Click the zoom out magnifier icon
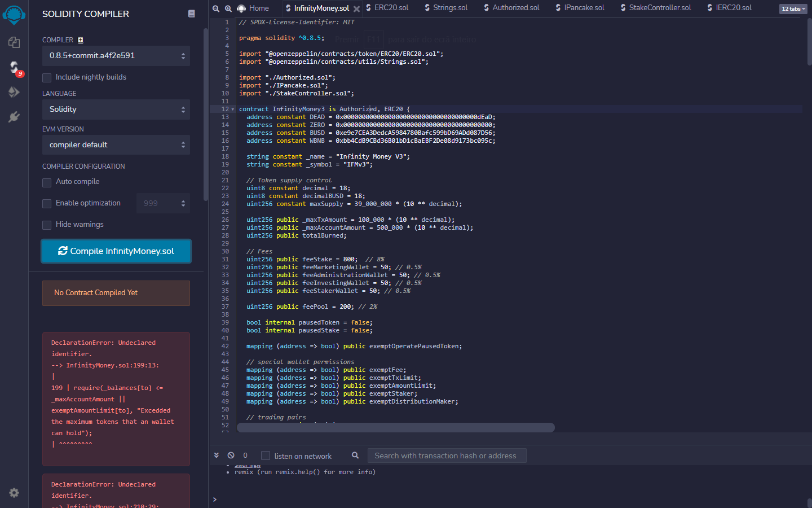The width and height of the screenshot is (812, 508). 216,8
